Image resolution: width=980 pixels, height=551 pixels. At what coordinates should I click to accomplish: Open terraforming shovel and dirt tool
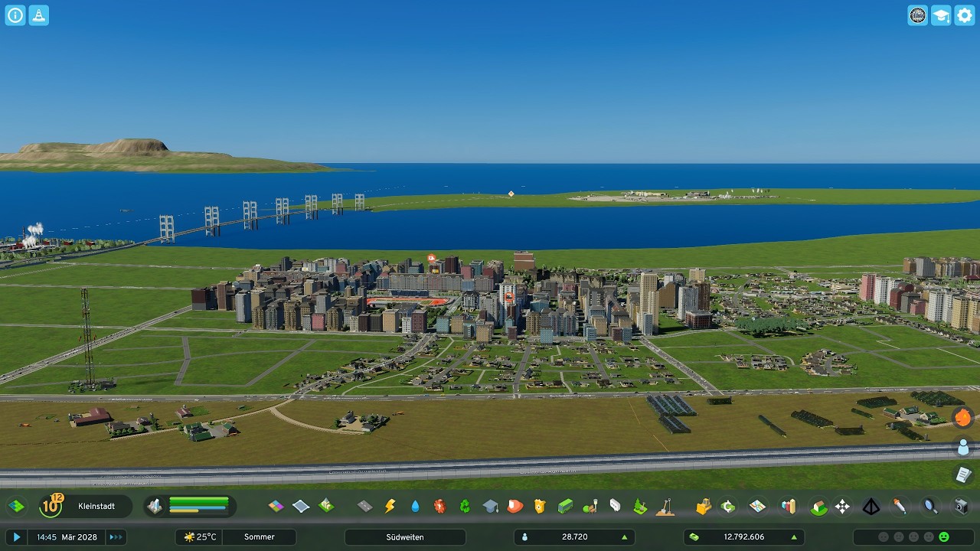coord(665,506)
